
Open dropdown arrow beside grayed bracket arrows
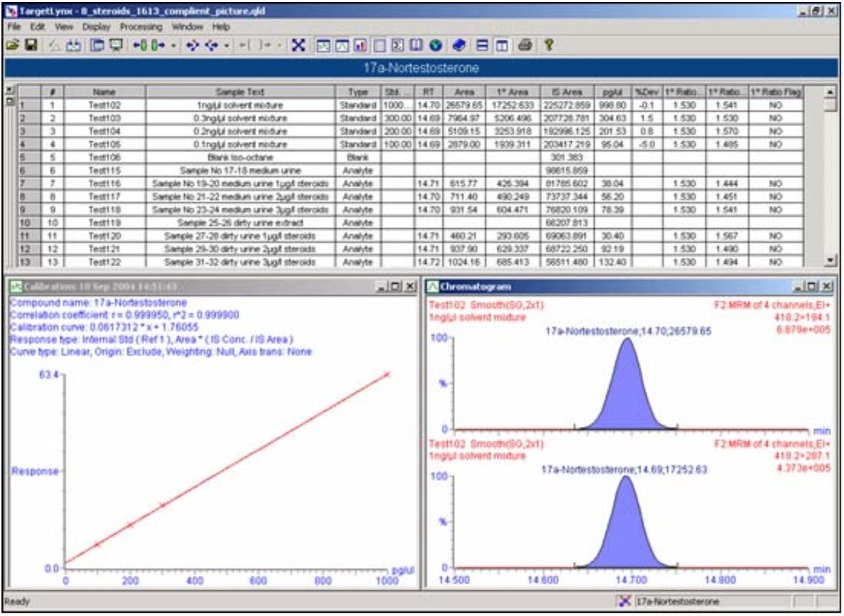click(279, 46)
